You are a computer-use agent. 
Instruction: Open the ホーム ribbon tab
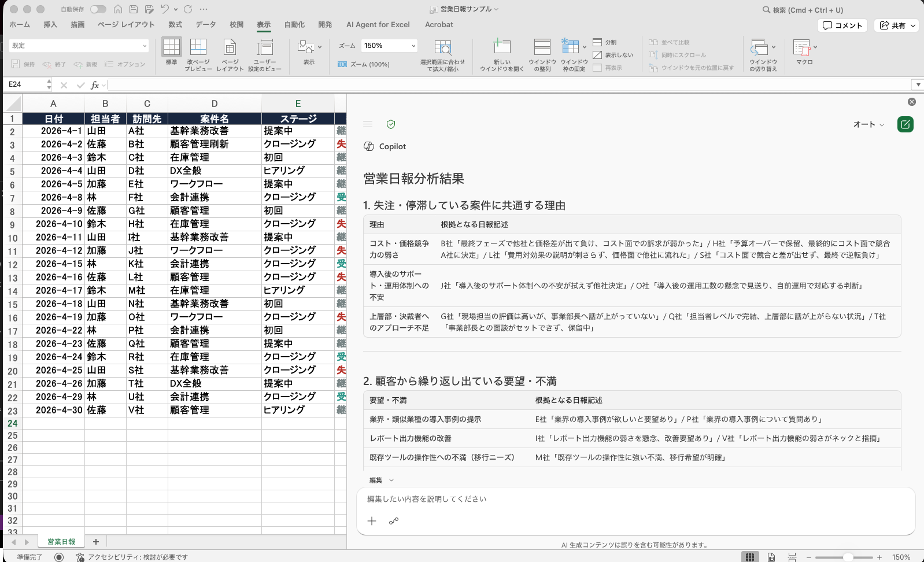[20, 24]
